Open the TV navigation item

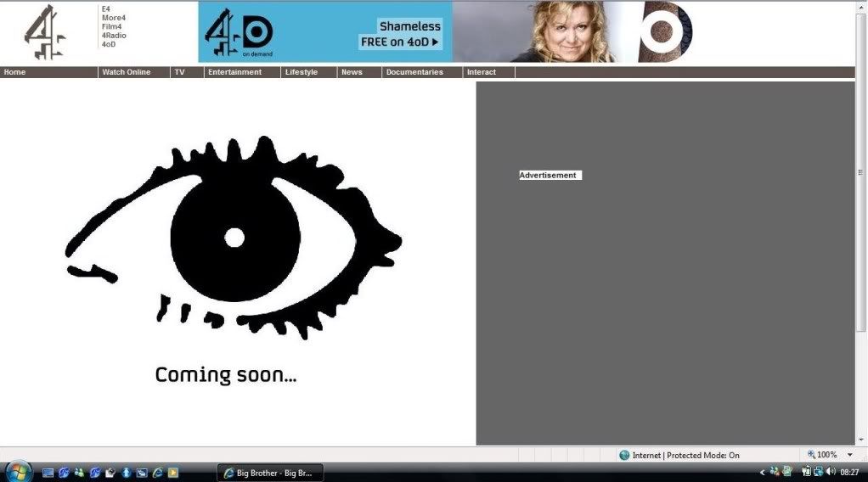tap(179, 72)
